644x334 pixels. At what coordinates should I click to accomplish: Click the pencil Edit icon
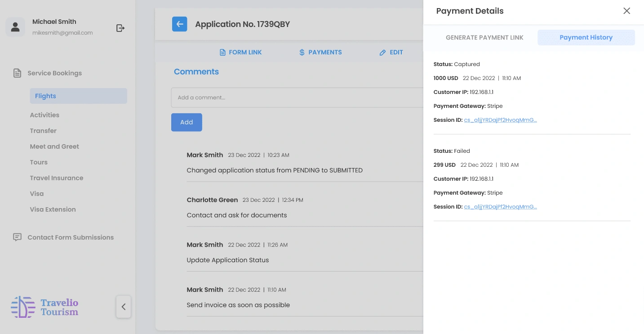click(382, 53)
